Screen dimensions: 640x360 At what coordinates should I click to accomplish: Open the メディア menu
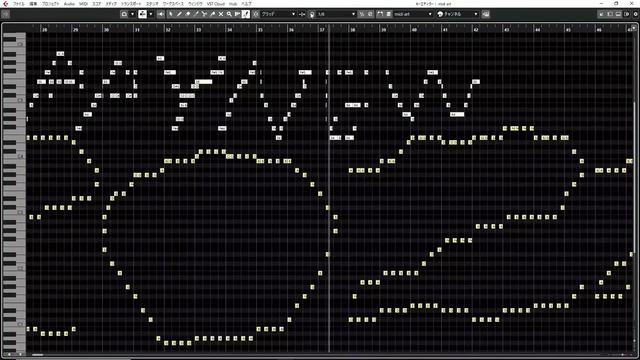(x=111, y=4)
